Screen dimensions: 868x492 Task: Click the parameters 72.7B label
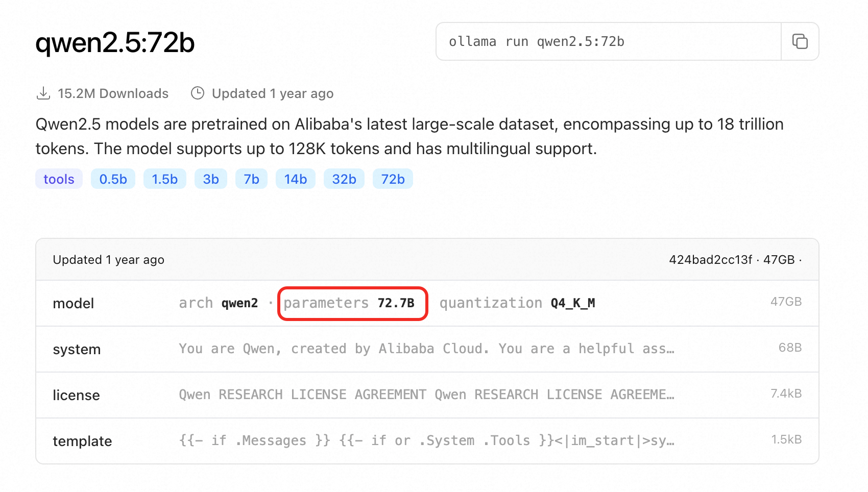click(349, 303)
